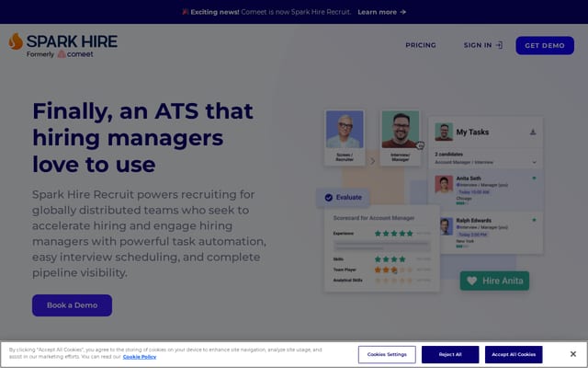This screenshot has height=368, width=588.
Task: Click the sign-in arrow icon
Action: coord(499,45)
